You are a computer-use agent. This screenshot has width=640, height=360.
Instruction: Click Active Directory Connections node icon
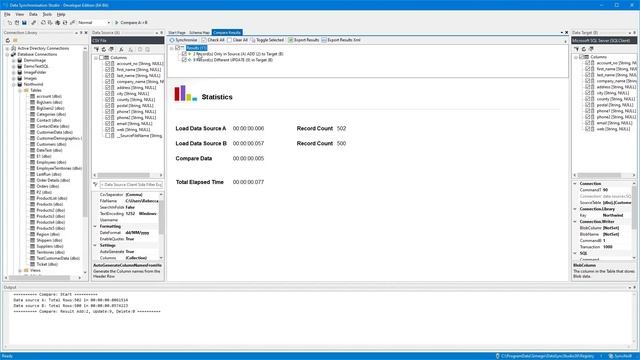point(13,48)
